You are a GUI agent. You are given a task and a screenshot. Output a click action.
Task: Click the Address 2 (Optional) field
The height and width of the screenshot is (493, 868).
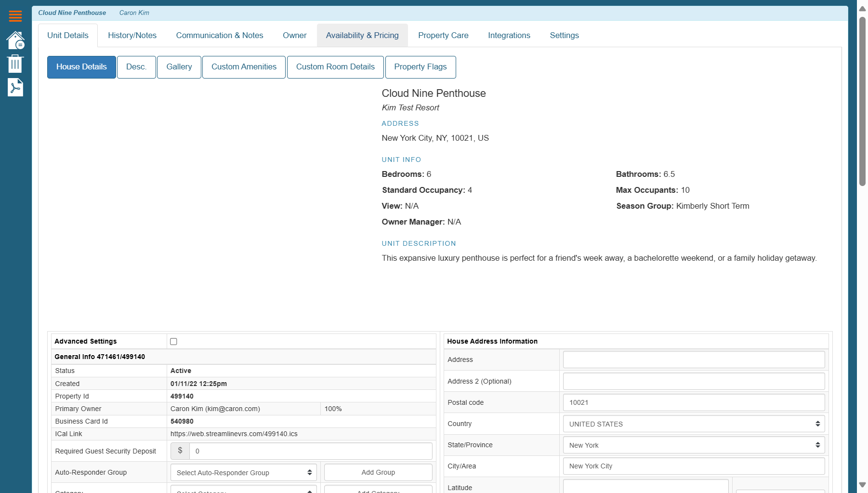pyautogui.click(x=694, y=381)
